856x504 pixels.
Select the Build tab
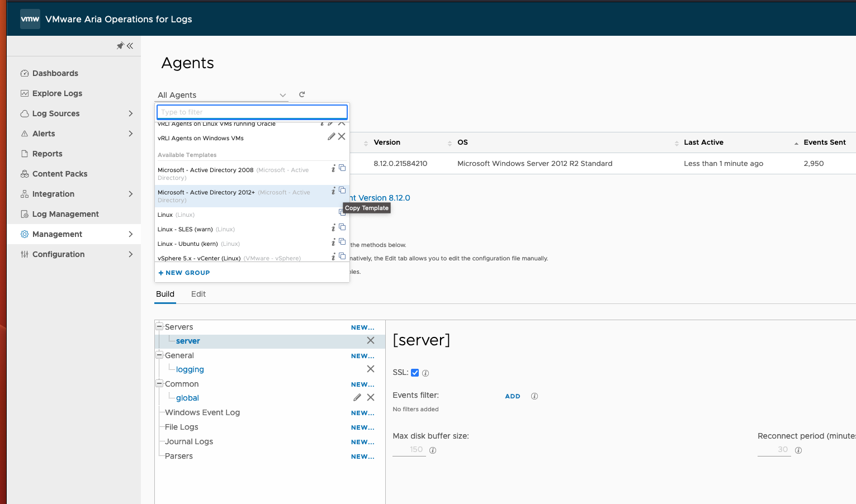click(x=165, y=294)
